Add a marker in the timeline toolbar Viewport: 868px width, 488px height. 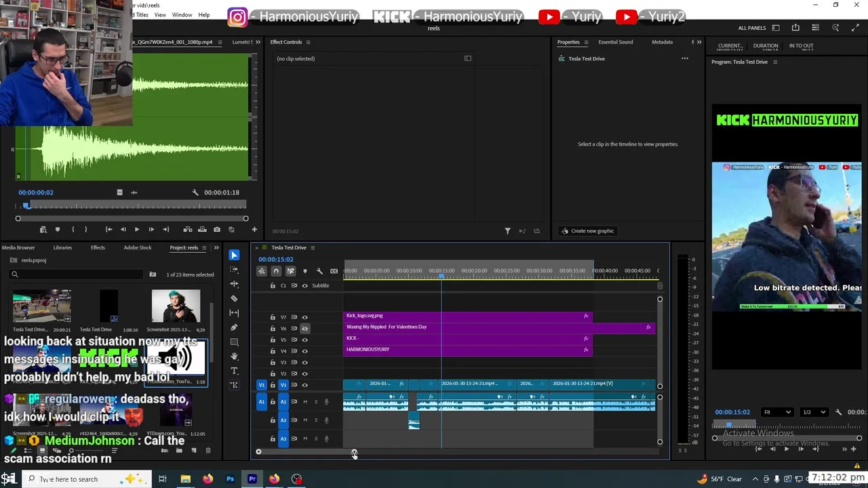pyautogui.click(x=304, y=271)
